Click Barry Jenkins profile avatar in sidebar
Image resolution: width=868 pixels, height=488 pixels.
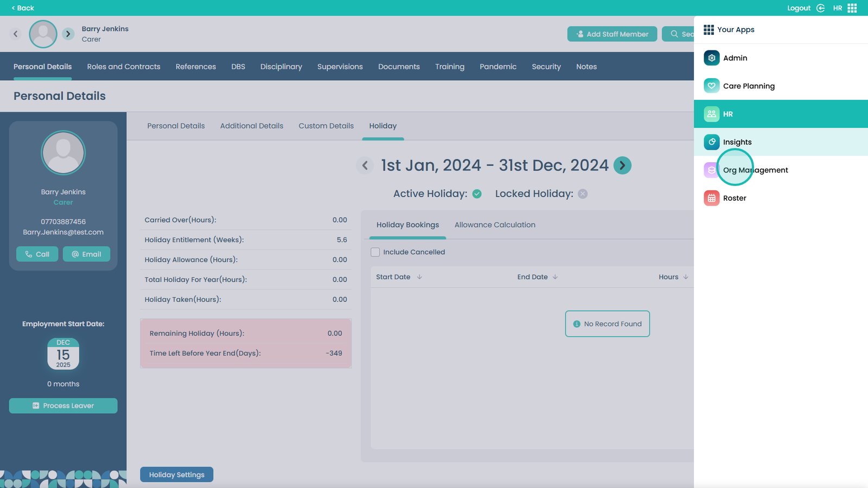pyautogui.click(x=63, y=153)
